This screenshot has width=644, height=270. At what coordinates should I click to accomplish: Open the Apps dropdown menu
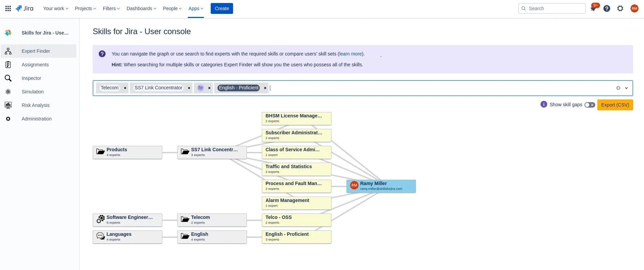[196, 8]
